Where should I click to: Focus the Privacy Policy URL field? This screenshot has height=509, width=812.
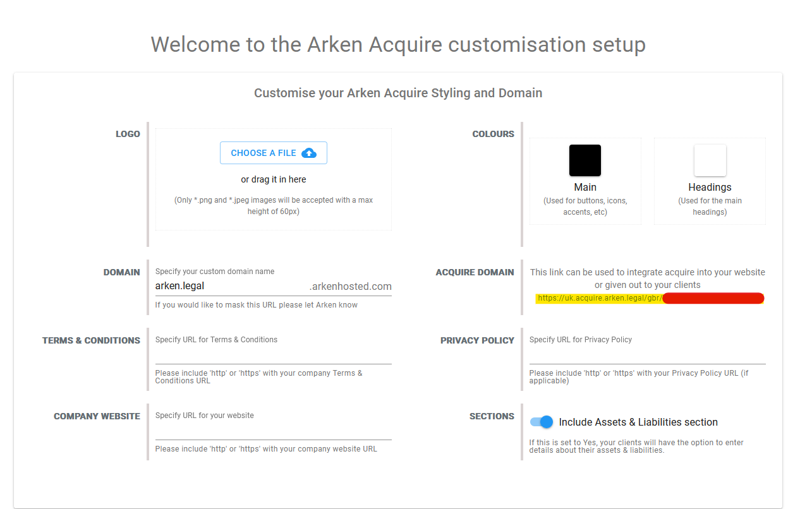click(x=647, y=355)
